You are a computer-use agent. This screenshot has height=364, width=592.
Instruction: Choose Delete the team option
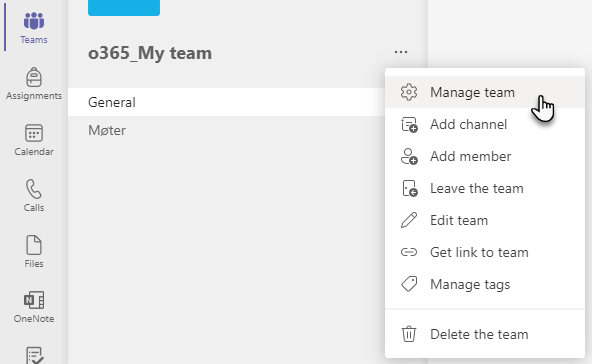(485, 334)
